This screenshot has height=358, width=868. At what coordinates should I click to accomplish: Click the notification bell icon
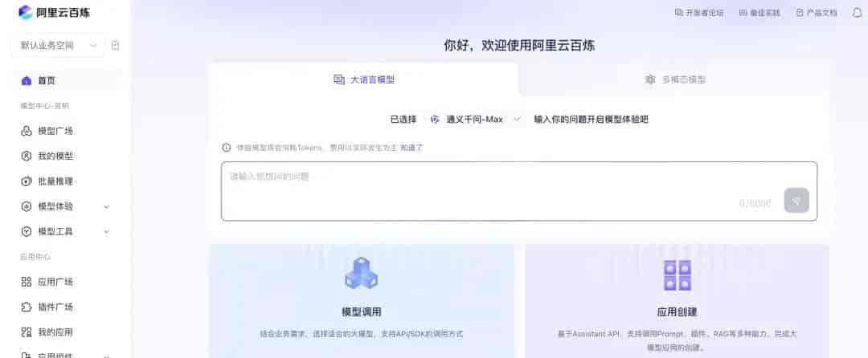(x=857, y=13)
